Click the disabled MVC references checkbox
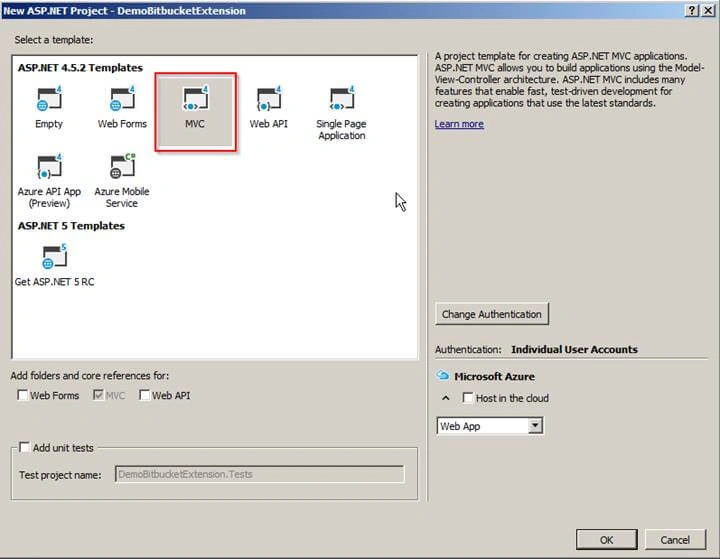The width and height of the screenshot is (720, 559). click(98, 395)
